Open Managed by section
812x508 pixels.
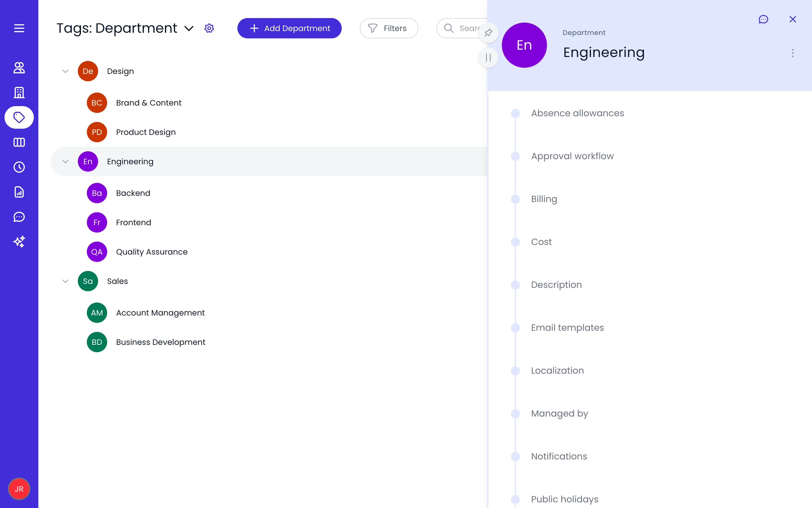point(559,413)
